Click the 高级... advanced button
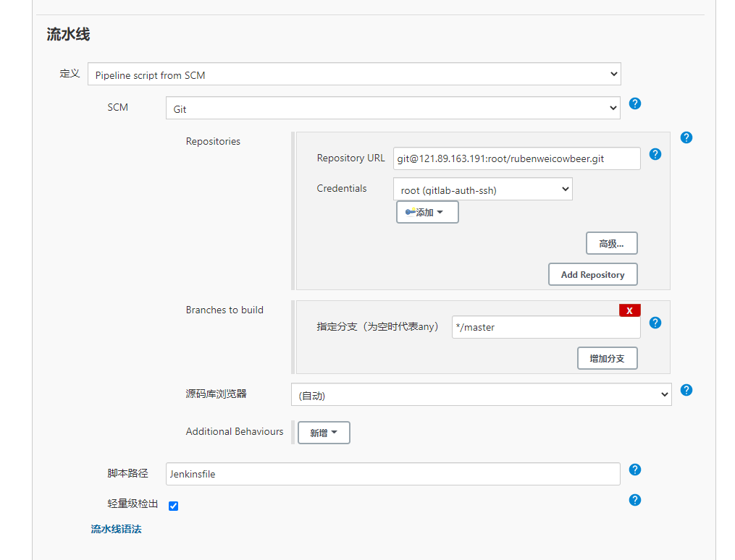 [x=611, y=244]
